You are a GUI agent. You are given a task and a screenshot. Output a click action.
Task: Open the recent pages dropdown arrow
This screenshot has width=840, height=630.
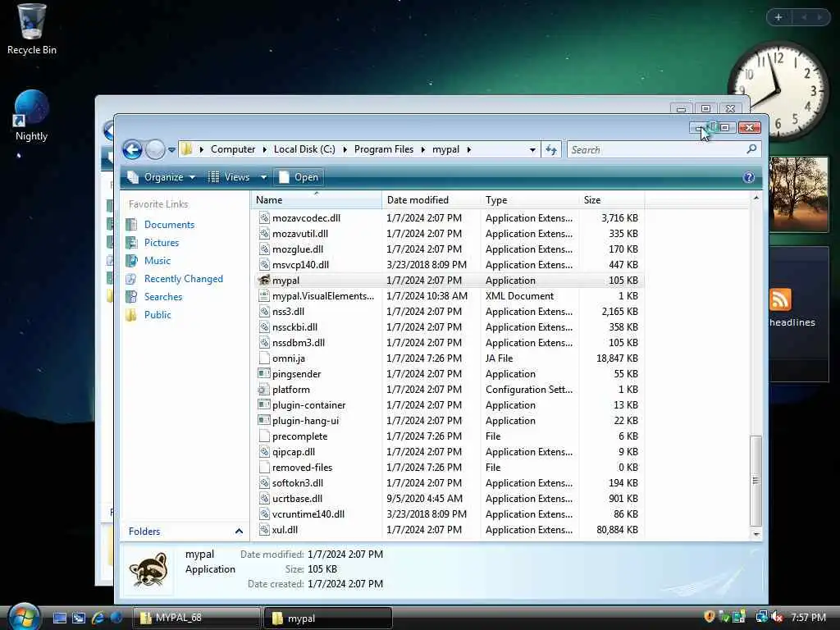click(171, 150)
